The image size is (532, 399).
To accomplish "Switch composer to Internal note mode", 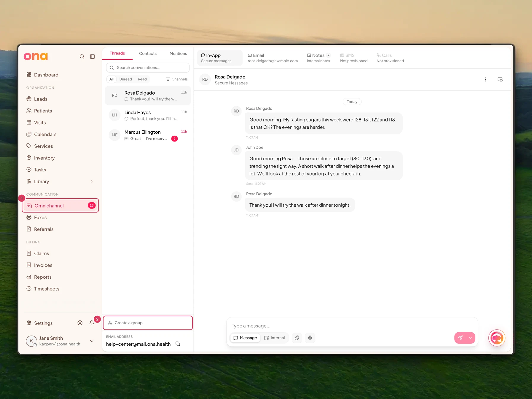I will (x=274, y=338).
